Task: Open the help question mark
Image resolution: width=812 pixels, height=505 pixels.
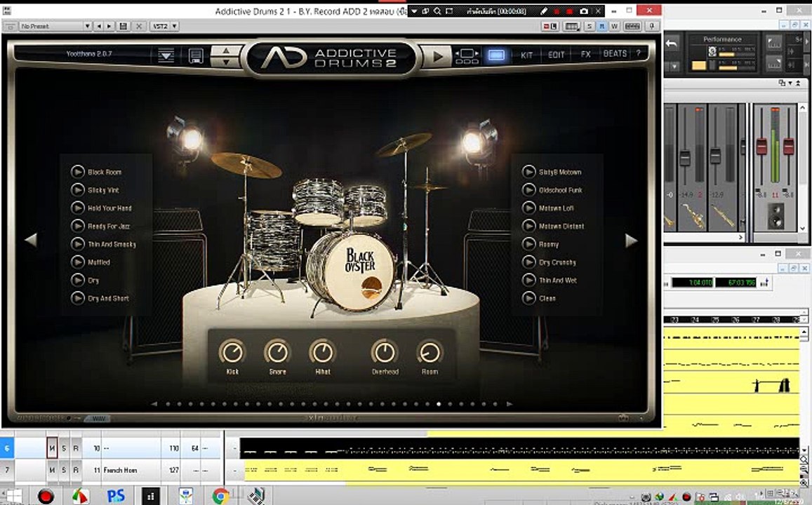Action: 638,53
